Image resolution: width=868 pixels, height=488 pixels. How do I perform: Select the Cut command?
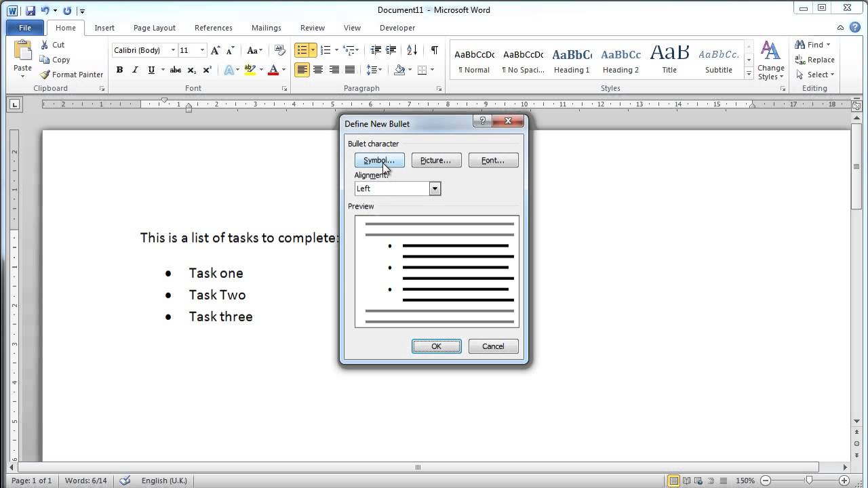[52, 45]
